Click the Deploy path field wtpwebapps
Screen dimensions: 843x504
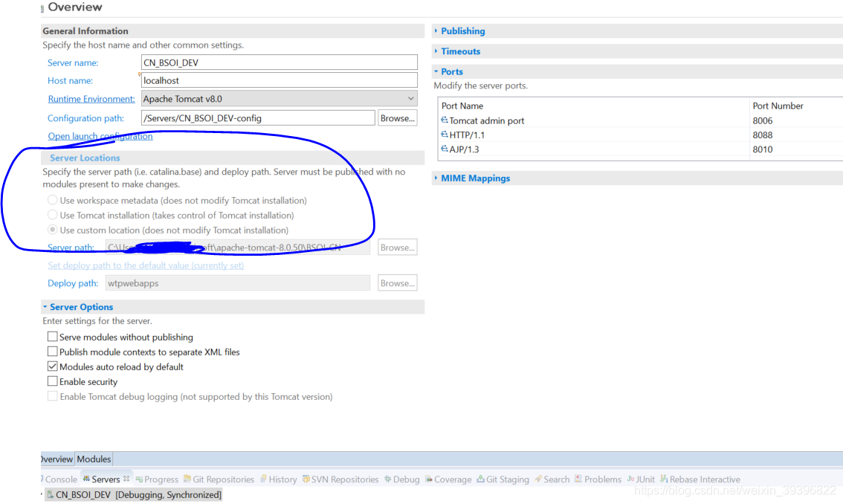[238, 283]
